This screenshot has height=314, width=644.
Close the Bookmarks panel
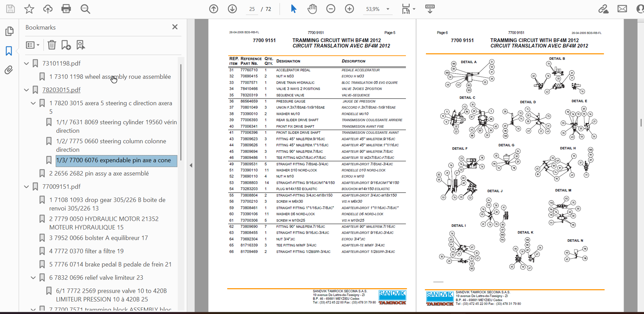tap(175, 27)
